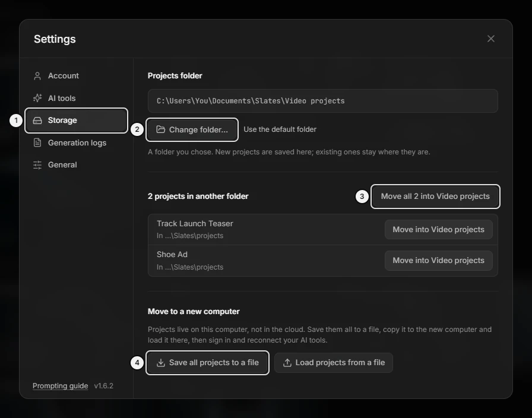Click the download icon on Save all projects
The width and height of the screenshot is (532, 418).
(161, 363)
